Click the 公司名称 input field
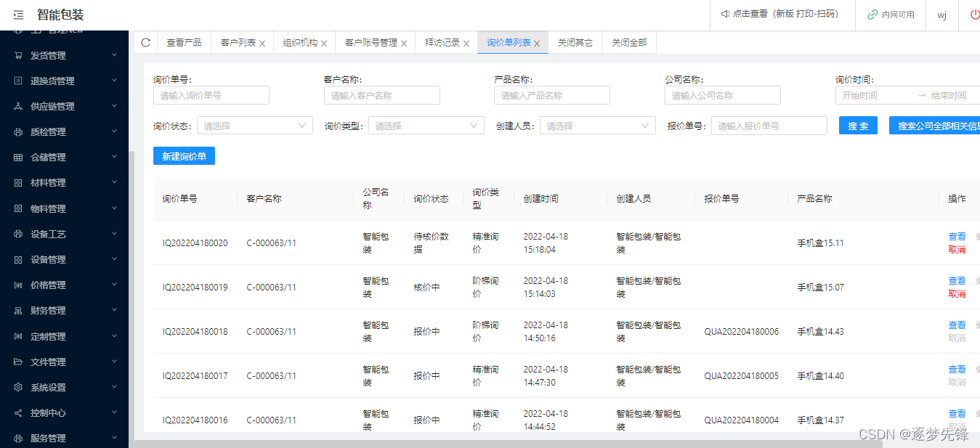 click(x=723, y=95)
